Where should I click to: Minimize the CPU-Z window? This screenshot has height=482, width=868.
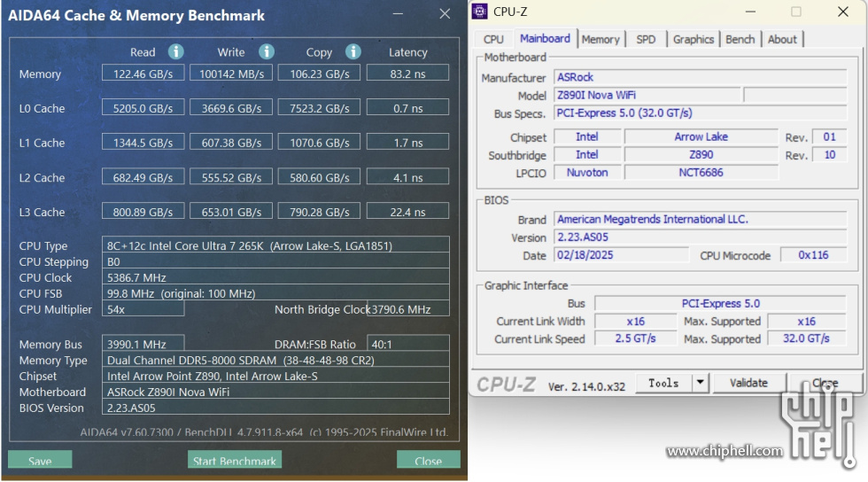(751, 12)
